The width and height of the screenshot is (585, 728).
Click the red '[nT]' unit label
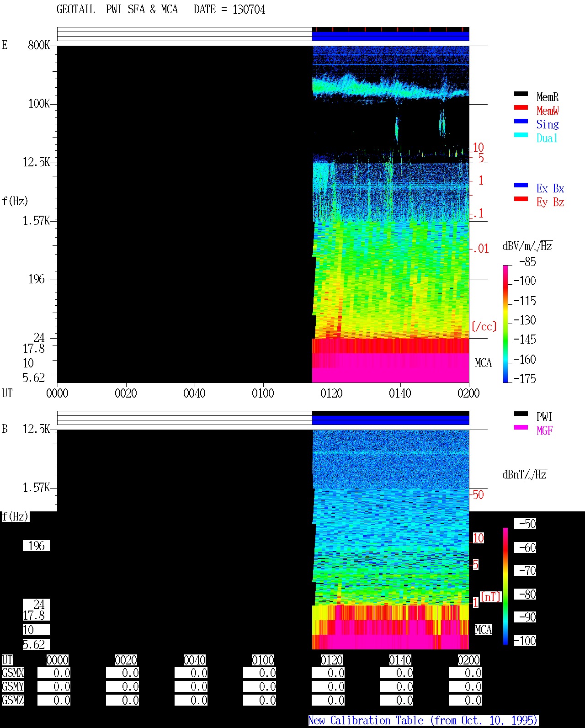point(491,597)
